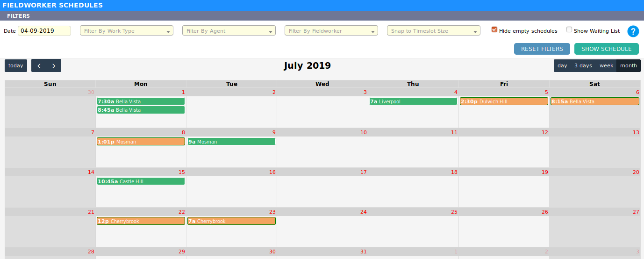This screenshot has height=259, width=644.
Task: Advance to next month with right arrow
Action: (x=54, y=66)
